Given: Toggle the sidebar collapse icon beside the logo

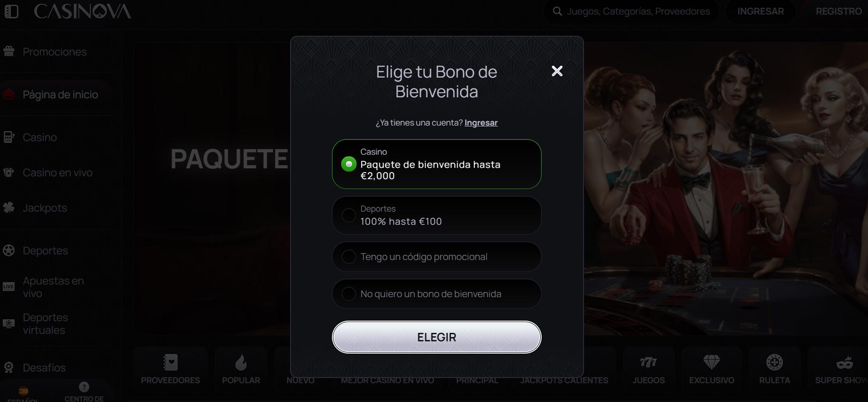Looking at the screenshot, I should point(11,11).
